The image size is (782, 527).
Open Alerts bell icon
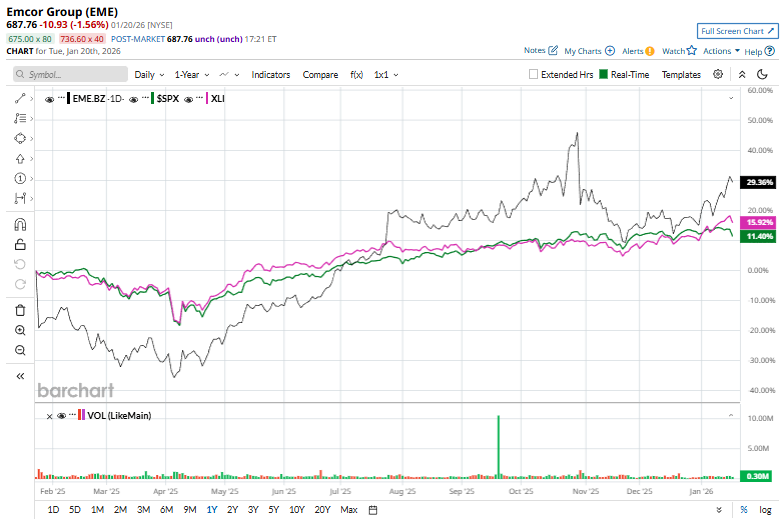[649, 51]
